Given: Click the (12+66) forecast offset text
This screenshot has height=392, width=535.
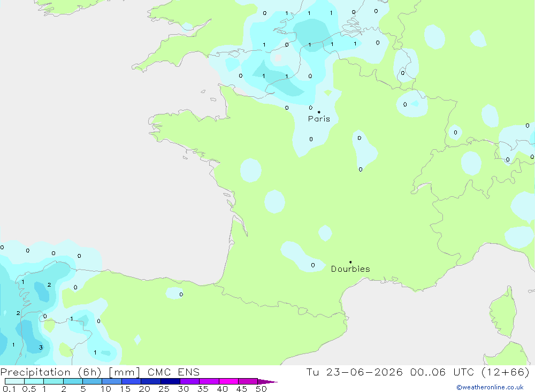Looking at the screenshot, I should [506, 372].
